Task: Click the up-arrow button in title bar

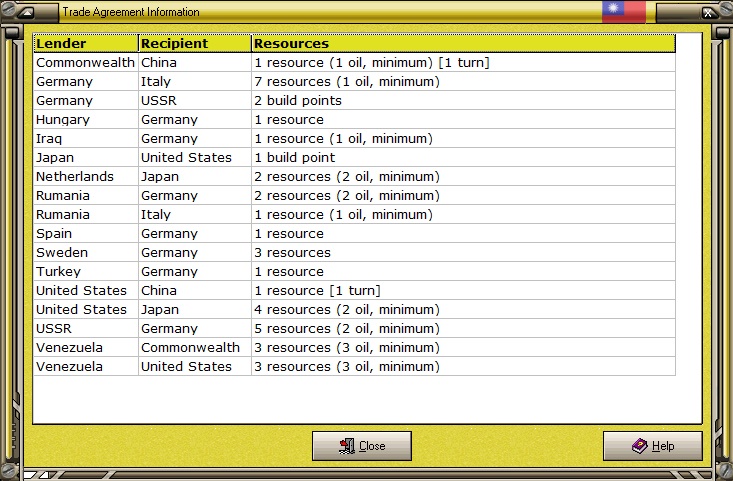Action: [x=27, y=13]
